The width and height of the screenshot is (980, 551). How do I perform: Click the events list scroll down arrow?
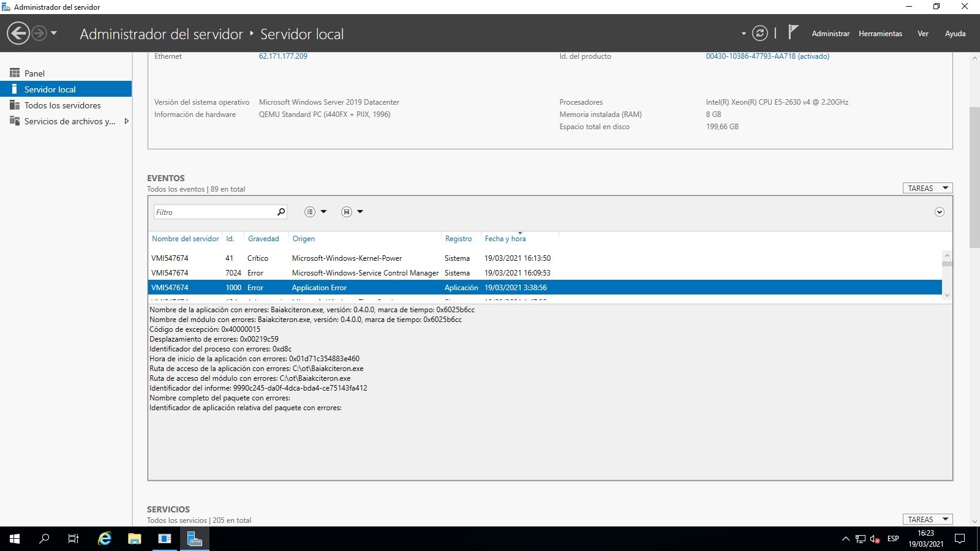947,295
